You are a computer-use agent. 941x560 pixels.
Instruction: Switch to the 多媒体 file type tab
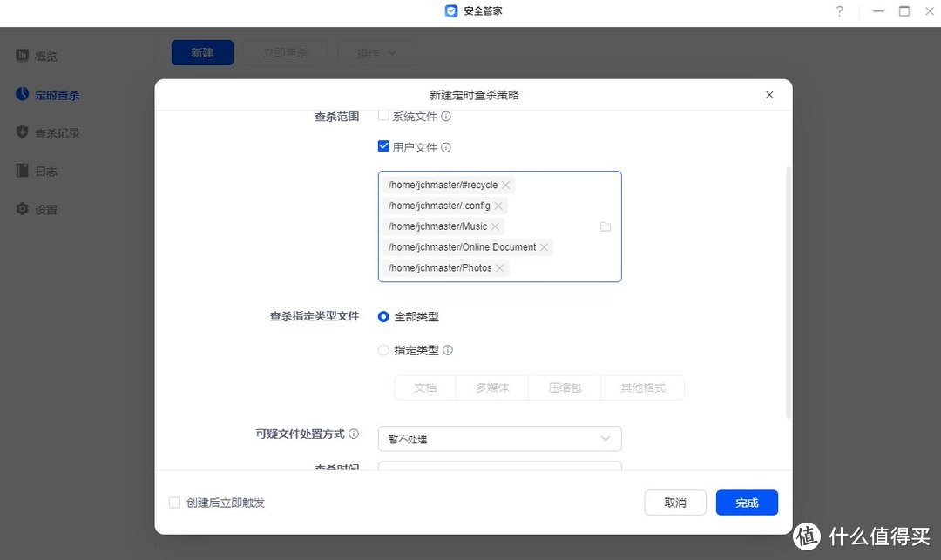491,388
